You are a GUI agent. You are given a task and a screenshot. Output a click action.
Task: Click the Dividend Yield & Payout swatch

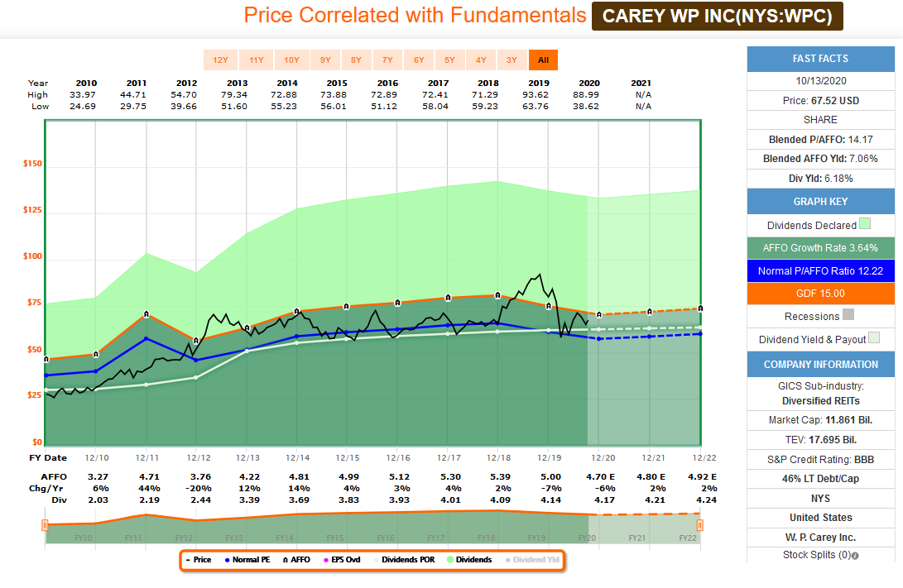click(874, 337)
